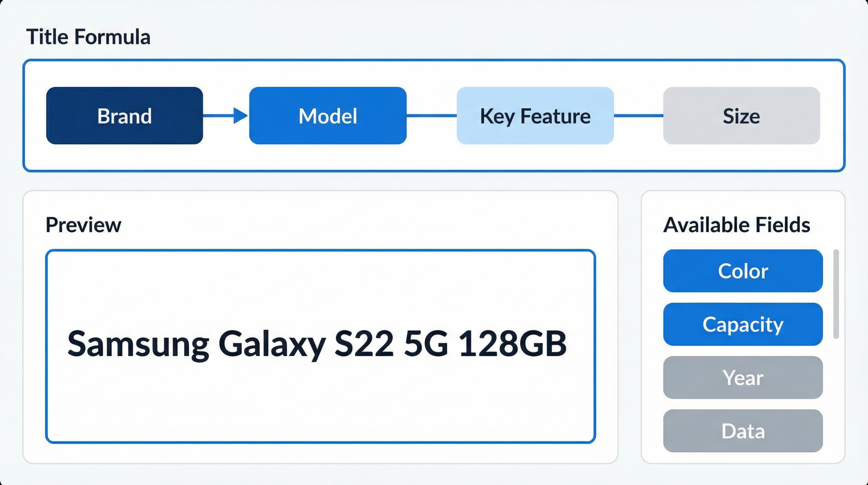Choose the greyed Data field

tap(743, 431)
